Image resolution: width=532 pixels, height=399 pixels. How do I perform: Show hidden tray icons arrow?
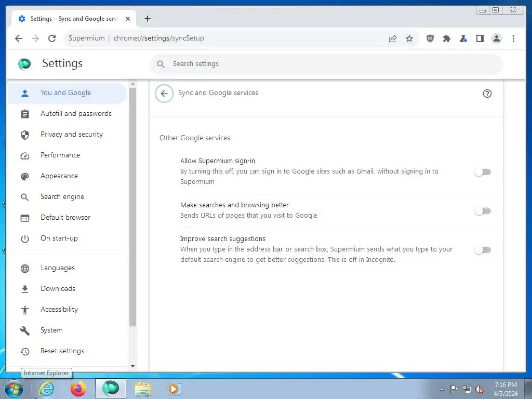click(x=442, y=389)
